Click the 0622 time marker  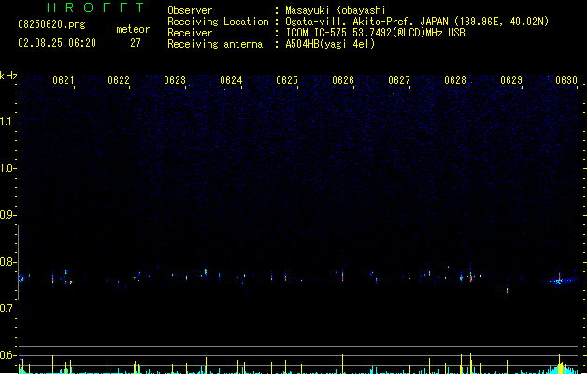(119, 80)
